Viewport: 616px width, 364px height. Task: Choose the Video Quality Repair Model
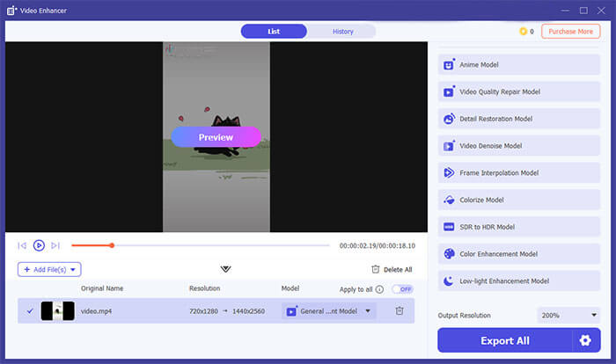[x=518, y=92]
